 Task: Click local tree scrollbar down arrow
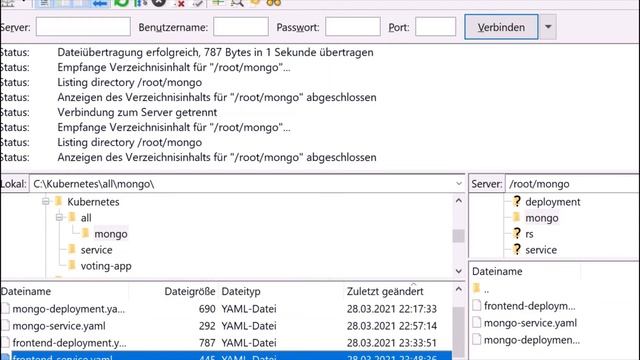click(x=459, y=271)
